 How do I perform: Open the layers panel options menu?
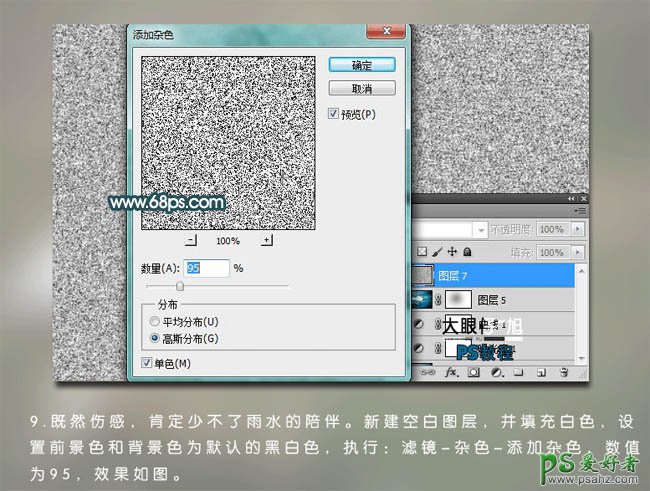tap(581, 211)
